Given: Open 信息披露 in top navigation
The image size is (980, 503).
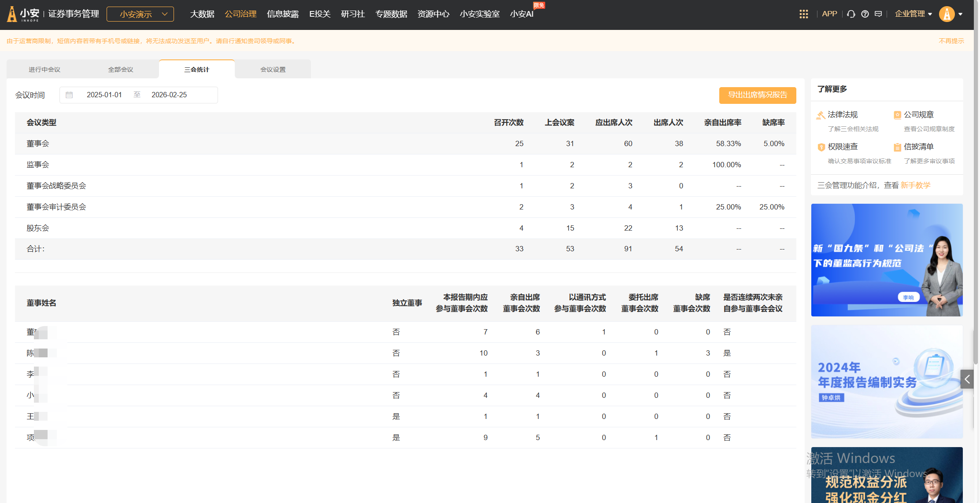Looking at the screenshot, I should (x=283, y=14).
